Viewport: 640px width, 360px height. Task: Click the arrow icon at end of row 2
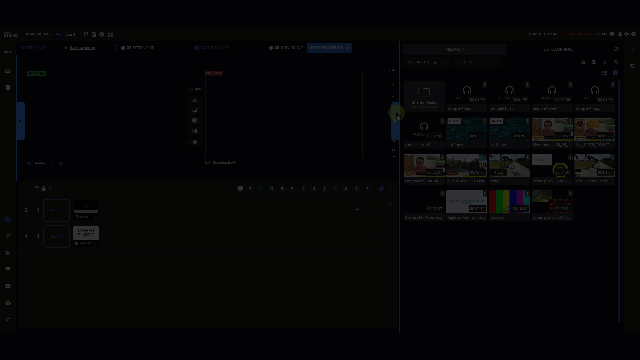[357, 210]
